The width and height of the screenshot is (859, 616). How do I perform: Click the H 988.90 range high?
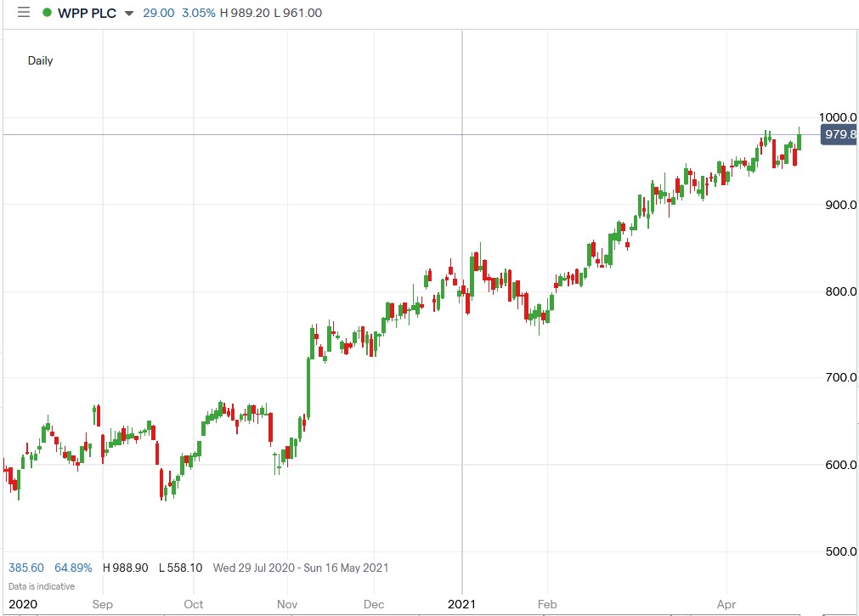(x=126, y=568)
